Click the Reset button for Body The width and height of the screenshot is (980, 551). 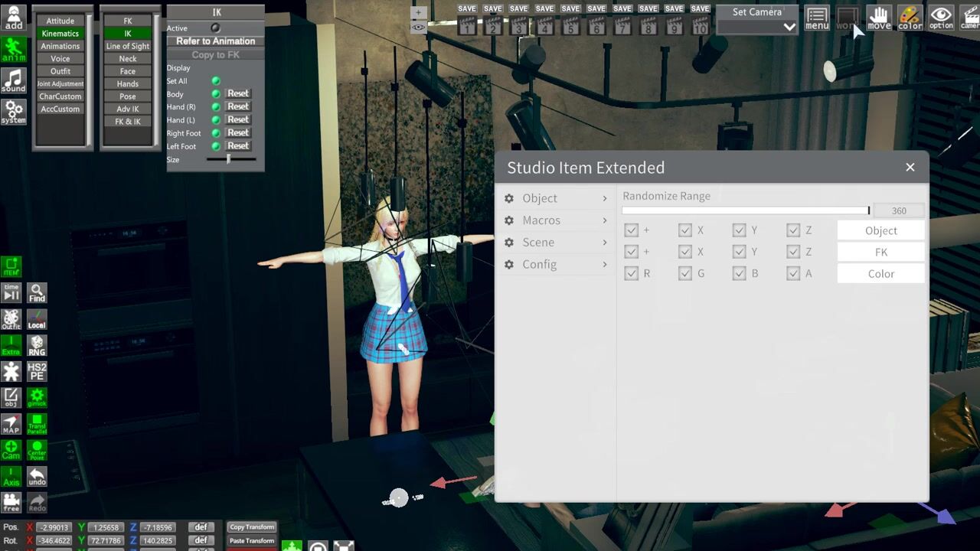pyautogui.click(x=237, y=93)
